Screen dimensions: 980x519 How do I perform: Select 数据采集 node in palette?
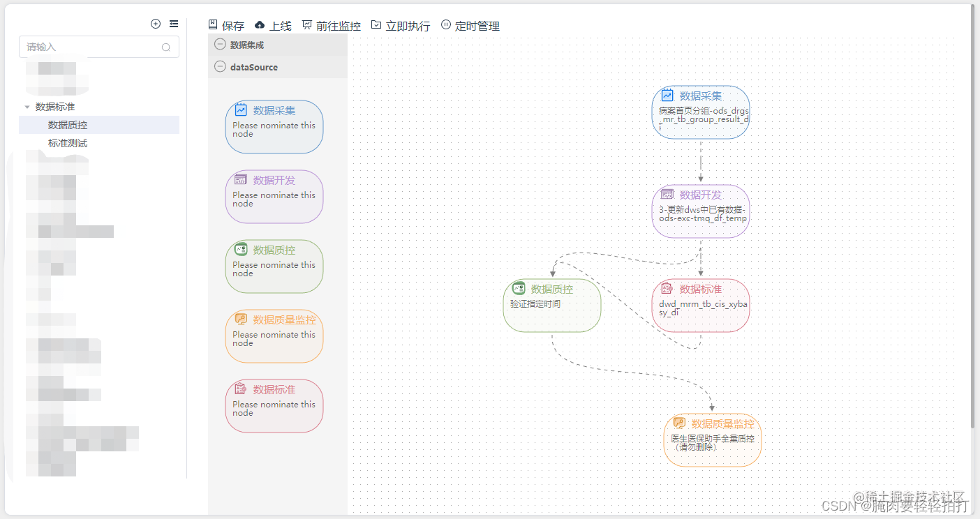(274, 127)
